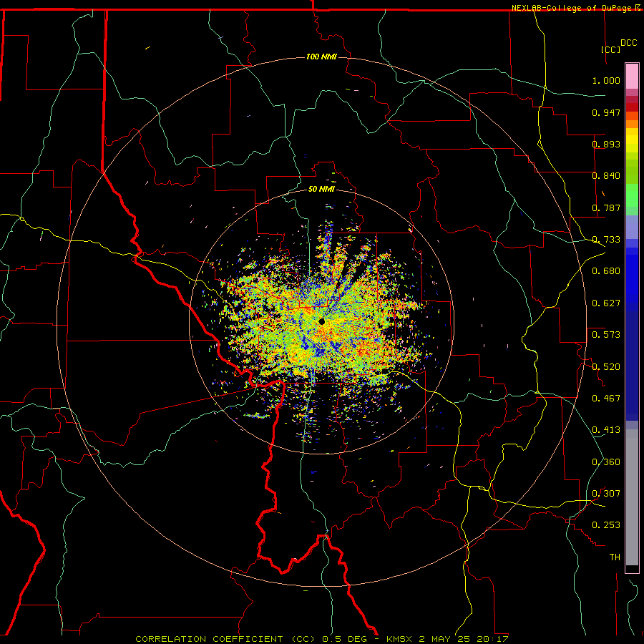Viewport: 644px width, 644px height.
Task: Click the gray swatch near 0.307
Action: pos(632,497)
